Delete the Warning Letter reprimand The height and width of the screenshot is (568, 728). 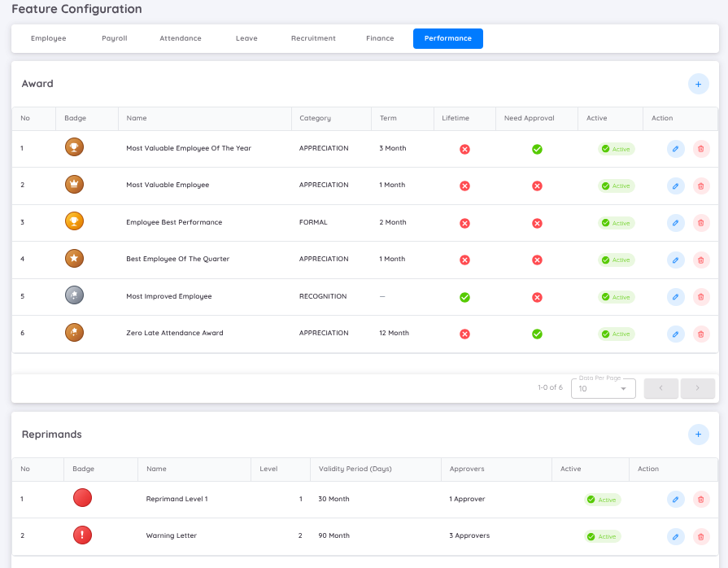pos(701,537)
